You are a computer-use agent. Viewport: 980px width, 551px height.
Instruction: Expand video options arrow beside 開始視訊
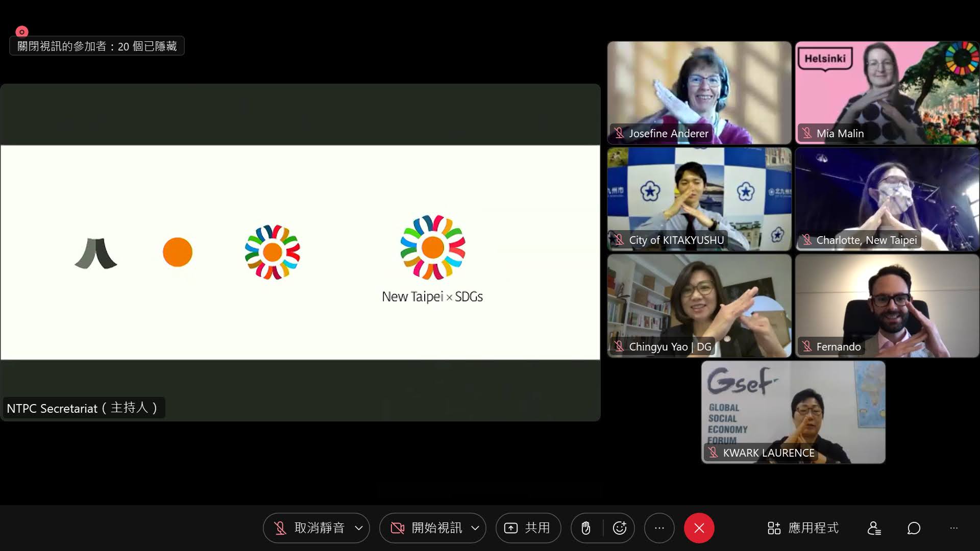point(475,528)
